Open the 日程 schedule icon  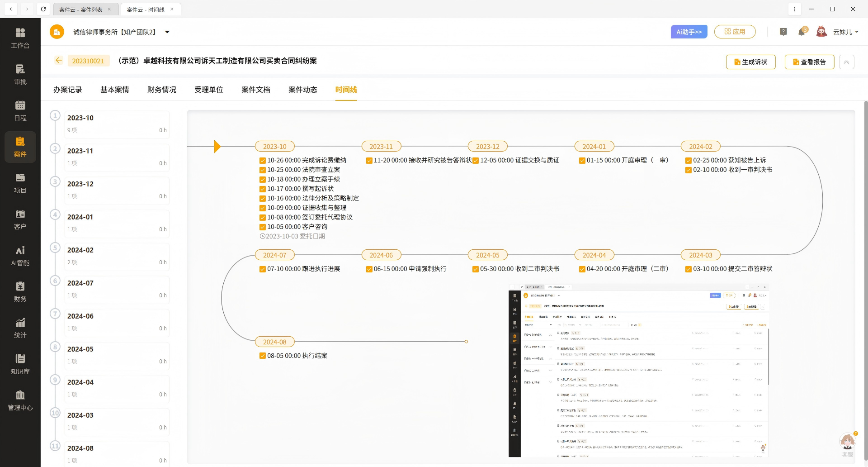click(20, 110)
